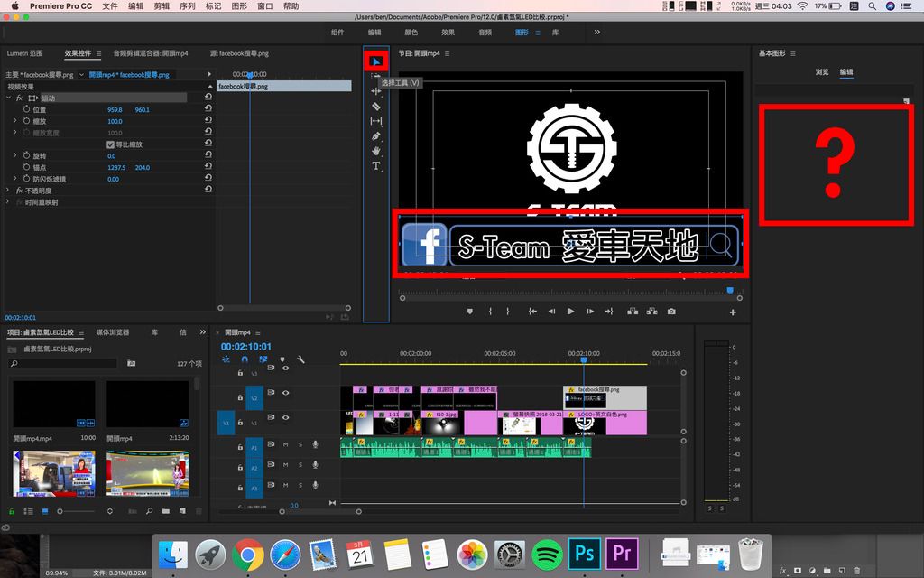Open Media Browser (媒体浏览器) tab
This screenshot has width=924, height=578.
pos(113,332)
